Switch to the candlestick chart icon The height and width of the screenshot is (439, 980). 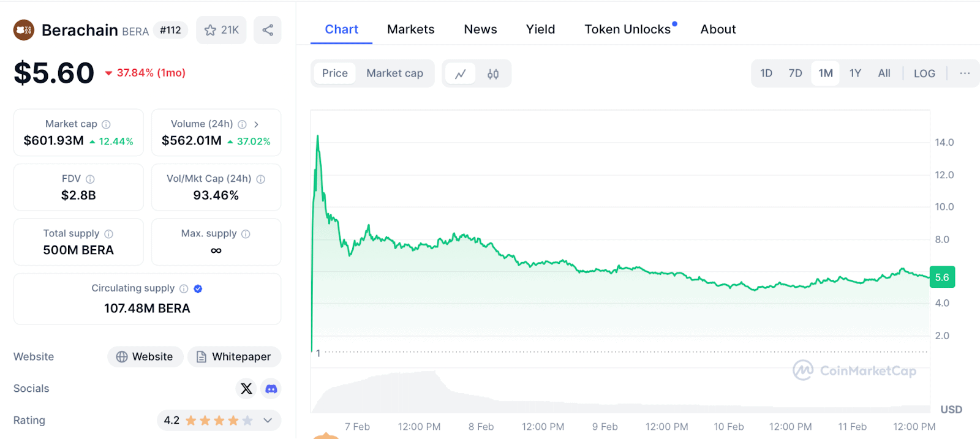point(493,73)
